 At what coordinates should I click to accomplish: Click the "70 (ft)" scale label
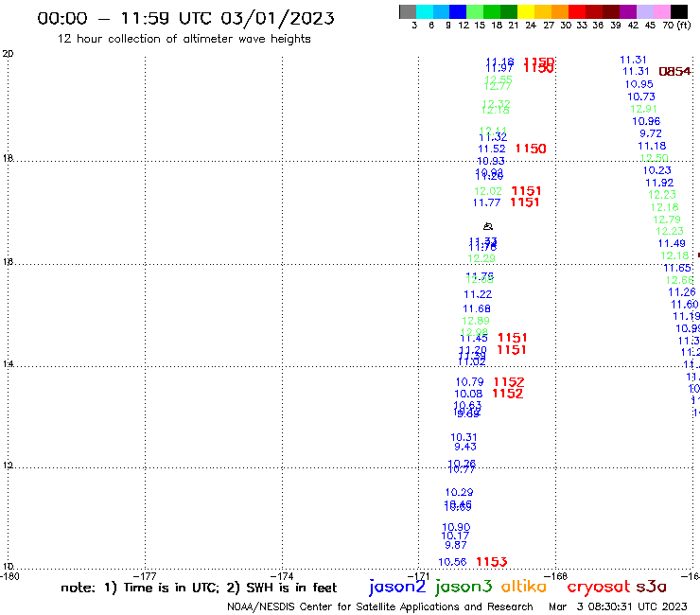click(676, 25)
